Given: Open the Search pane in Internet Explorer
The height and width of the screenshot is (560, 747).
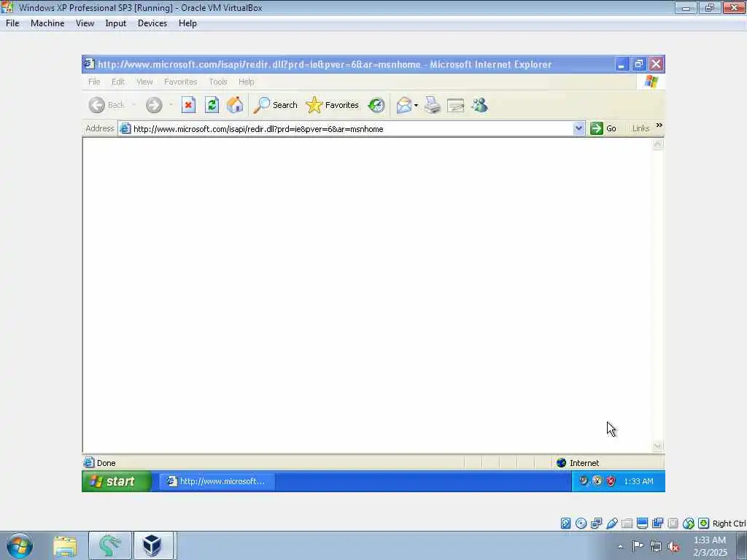Looking at the screenshot, I should click(275, 105).
